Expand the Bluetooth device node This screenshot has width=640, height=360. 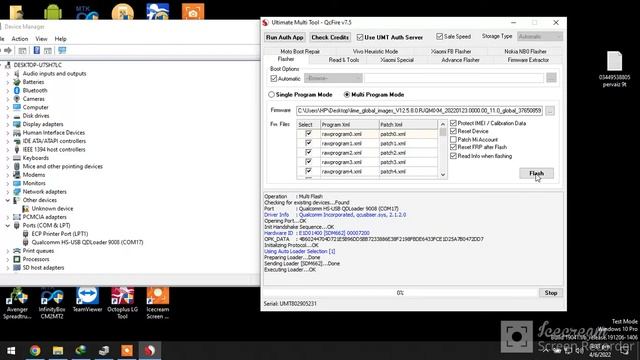tap(7, 91)
